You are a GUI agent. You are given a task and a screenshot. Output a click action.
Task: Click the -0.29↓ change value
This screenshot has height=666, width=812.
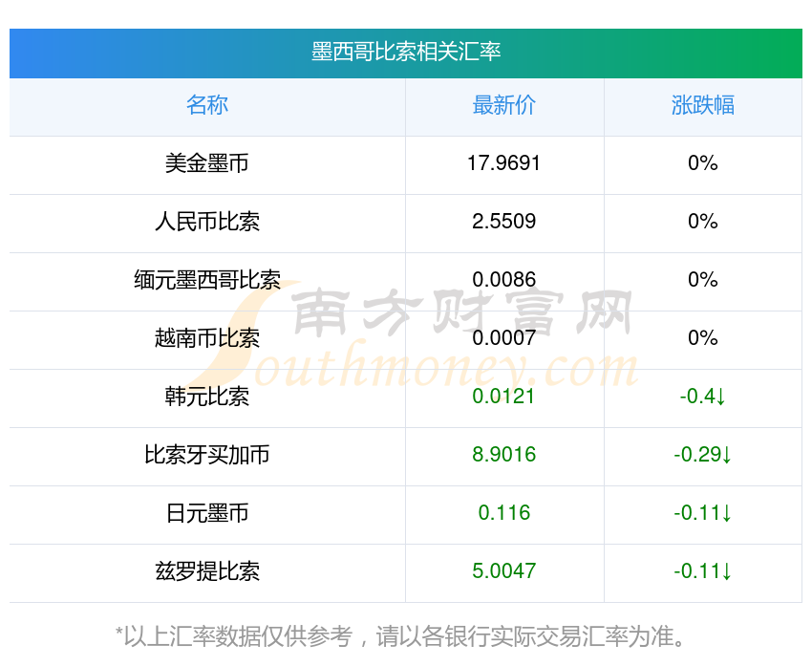click(703, 455)
